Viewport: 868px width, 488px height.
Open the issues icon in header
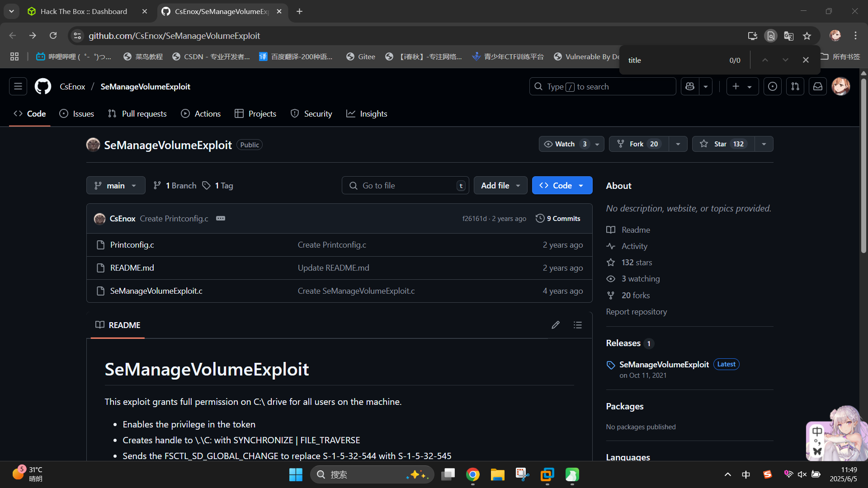[x=773, y=86]
